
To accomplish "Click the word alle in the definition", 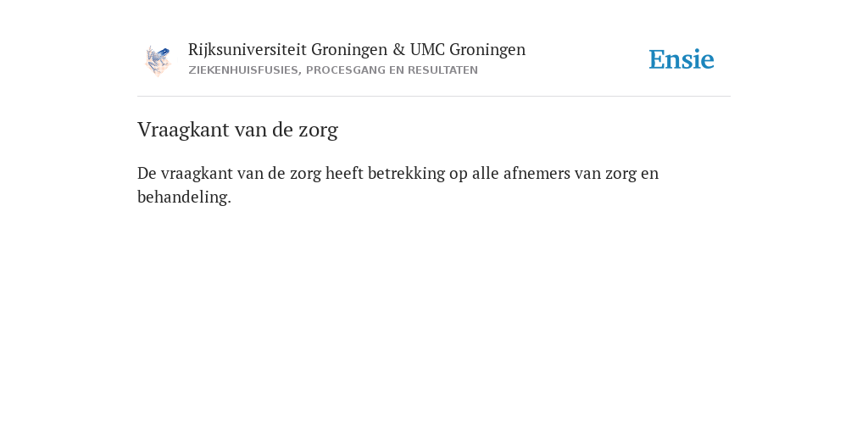I will tap(486, 173).
